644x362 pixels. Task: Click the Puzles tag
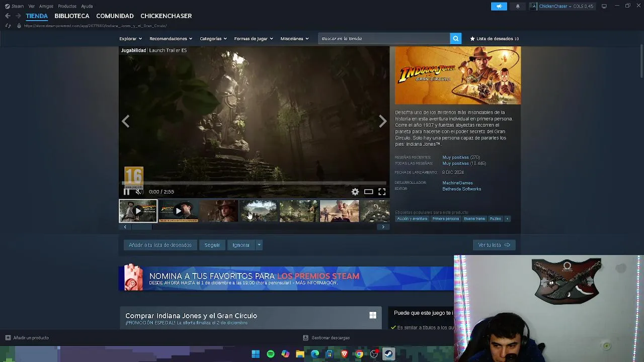[496, 219]
